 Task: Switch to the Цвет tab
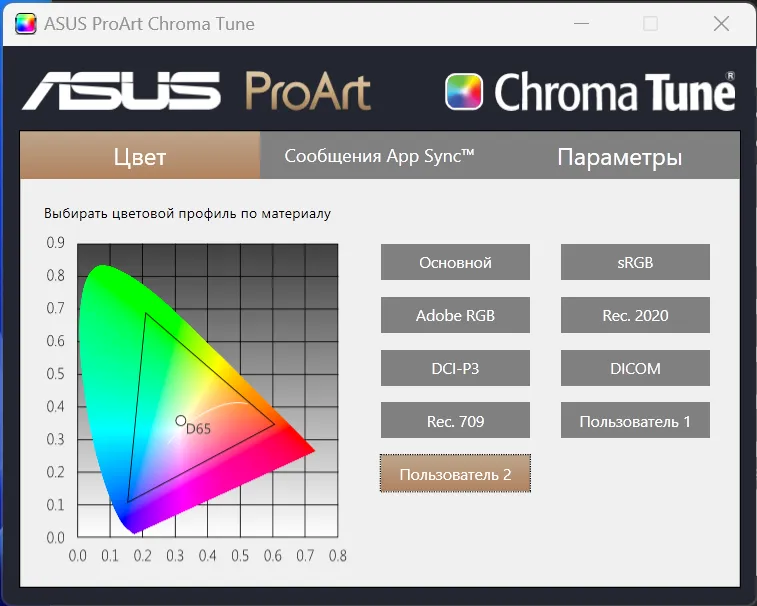click(140, 157)
